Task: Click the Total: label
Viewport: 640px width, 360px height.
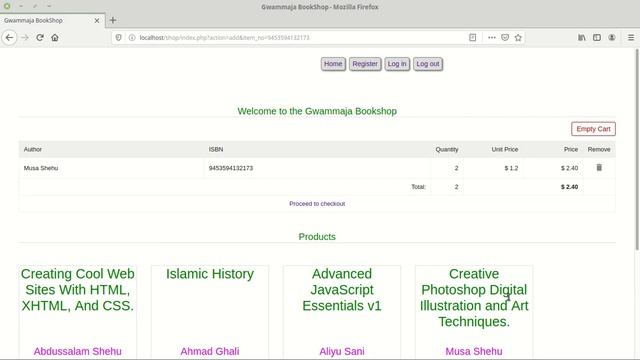Action: (418, 187)
